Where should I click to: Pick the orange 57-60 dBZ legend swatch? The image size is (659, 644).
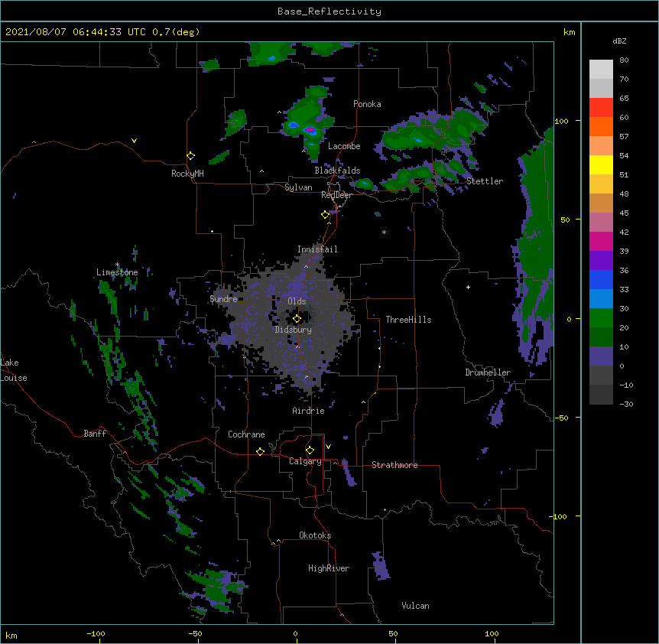pyautogui.click(x=601, y=126)
